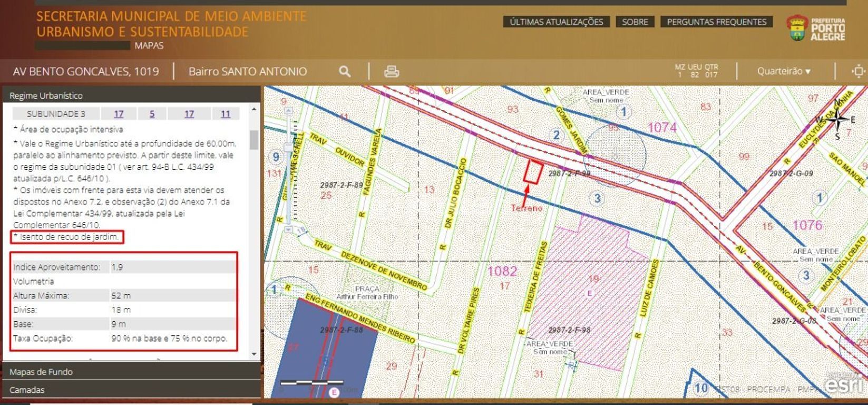
Task: Collapse the Regime Urbanístico panel header
Action: point(132,95)
